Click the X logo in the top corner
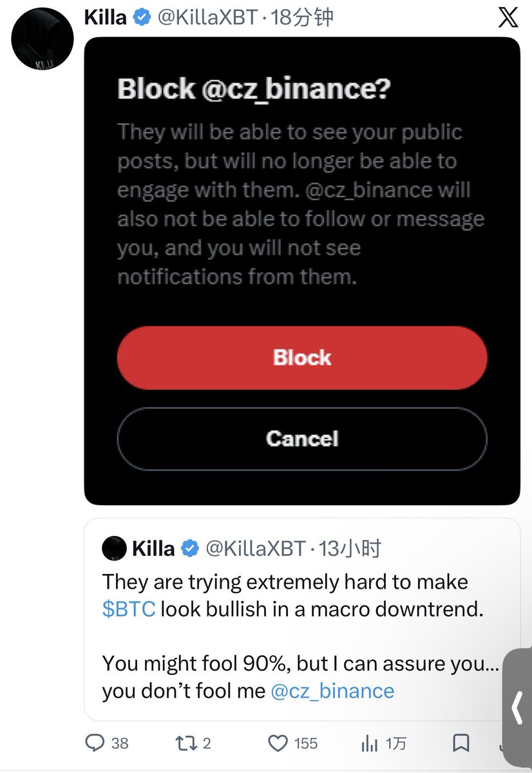This screenshot has height=773, width=532. [508, 18]
